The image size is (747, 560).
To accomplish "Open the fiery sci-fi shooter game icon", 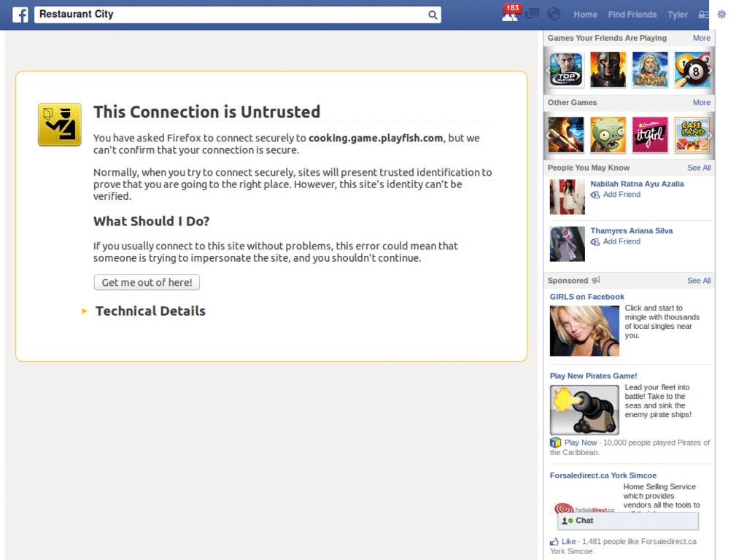I will [x=566, y=135].
